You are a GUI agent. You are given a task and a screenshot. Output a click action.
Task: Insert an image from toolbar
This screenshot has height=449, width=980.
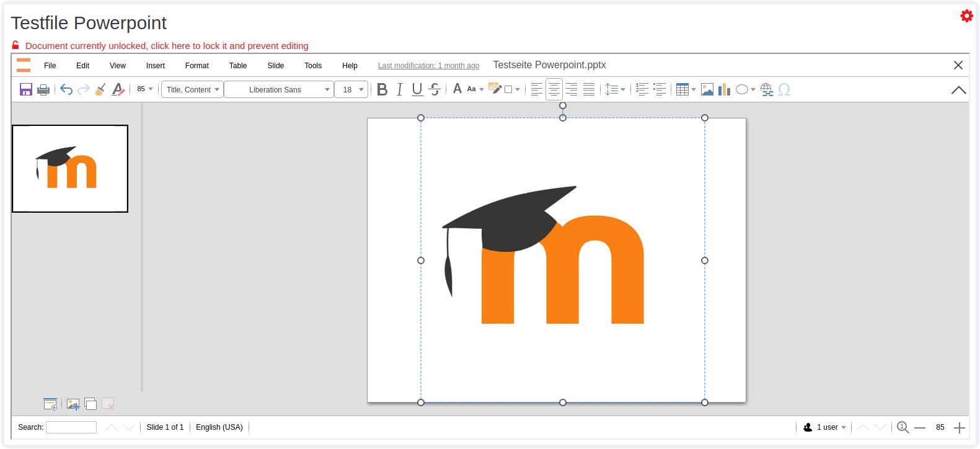click(707, 89)
